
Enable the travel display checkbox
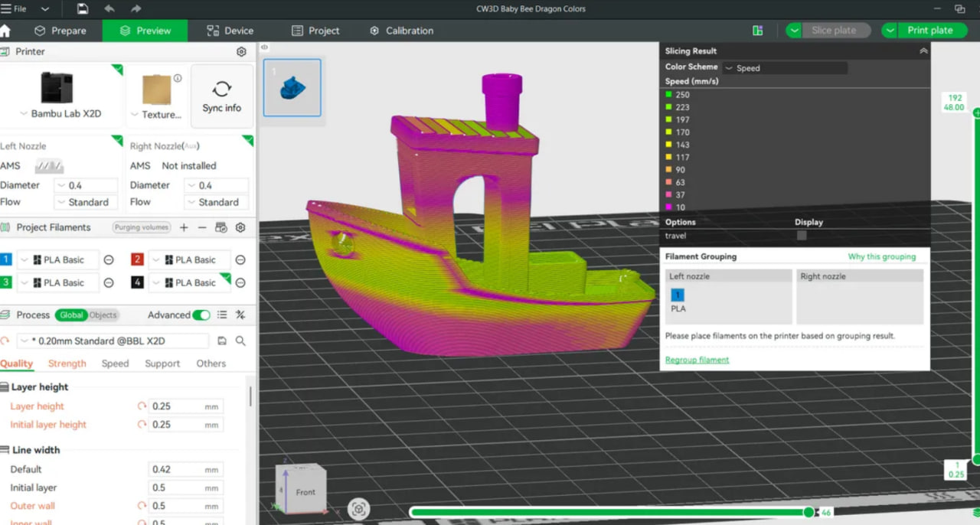(802, 236)
